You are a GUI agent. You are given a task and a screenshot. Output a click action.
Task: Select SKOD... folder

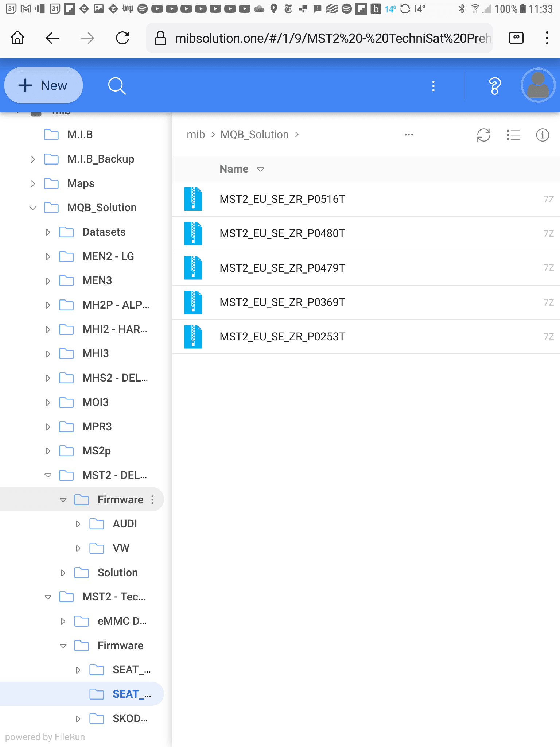[130, 719]
